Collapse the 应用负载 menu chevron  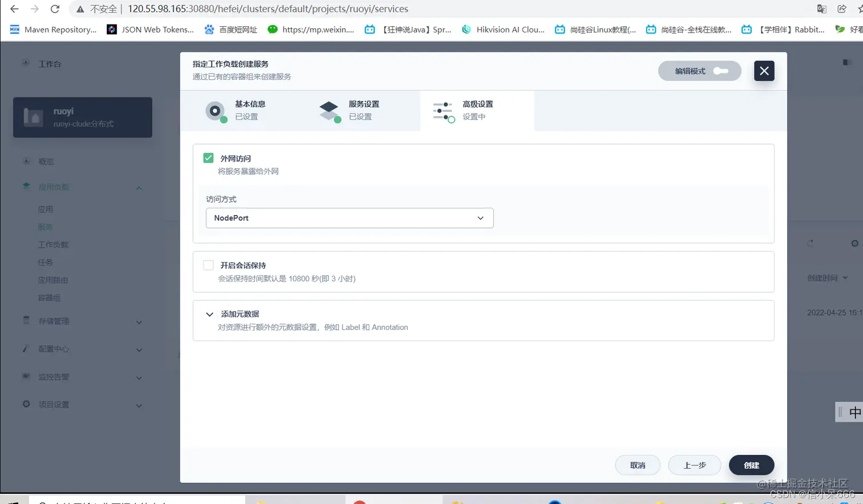[x=139, y=188]
